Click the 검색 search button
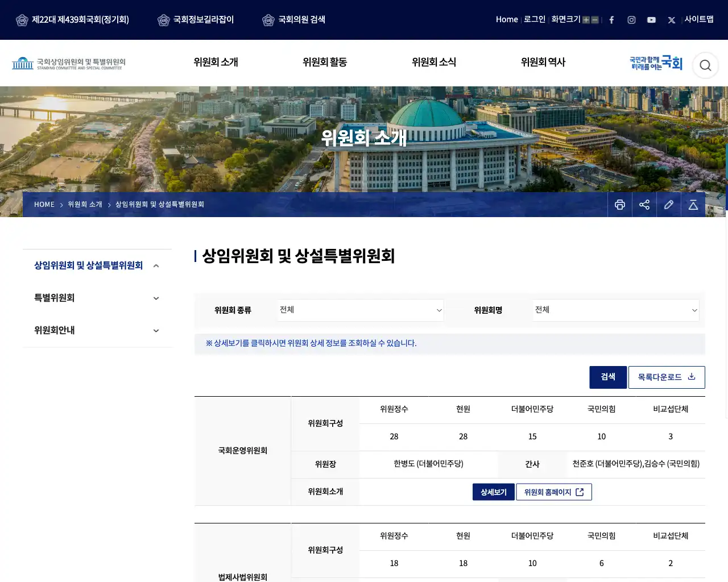728x582 pixels. 608,377
